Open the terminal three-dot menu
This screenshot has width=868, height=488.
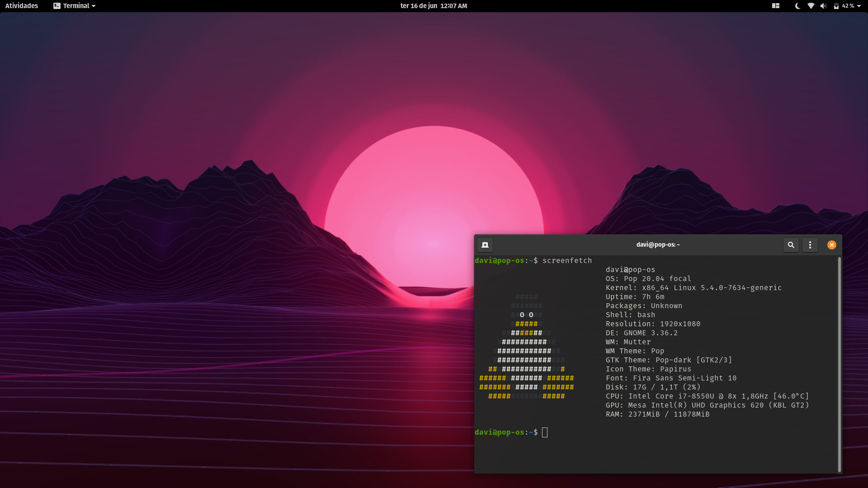[810, 245]
